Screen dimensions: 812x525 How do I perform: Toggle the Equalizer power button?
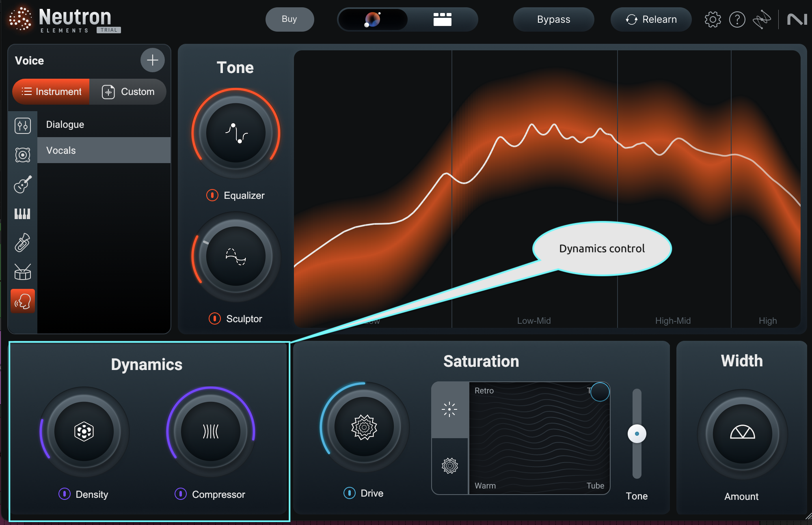212,196
